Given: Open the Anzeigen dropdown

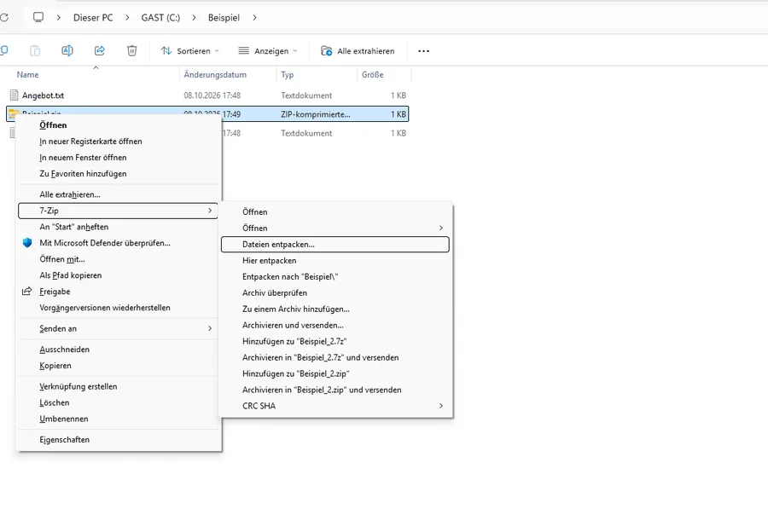Looking at the screenshot, I should (x=268, y=51).
